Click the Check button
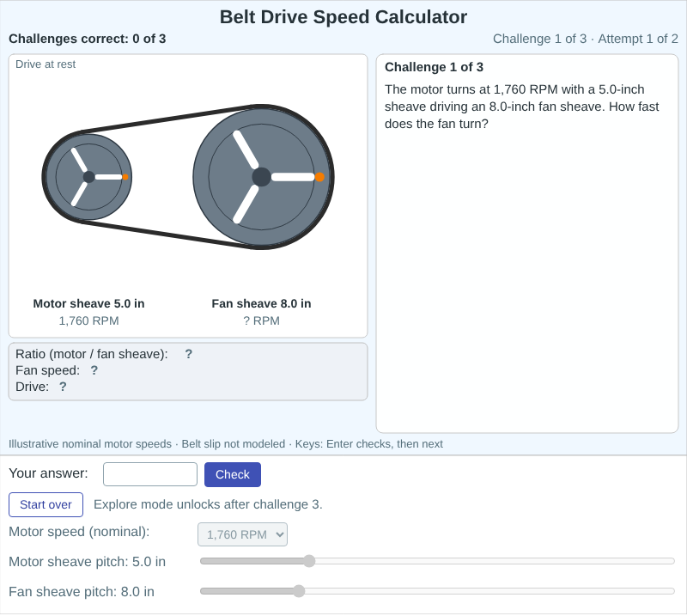This screenshot has width=687, height=616. click(233, 474)
